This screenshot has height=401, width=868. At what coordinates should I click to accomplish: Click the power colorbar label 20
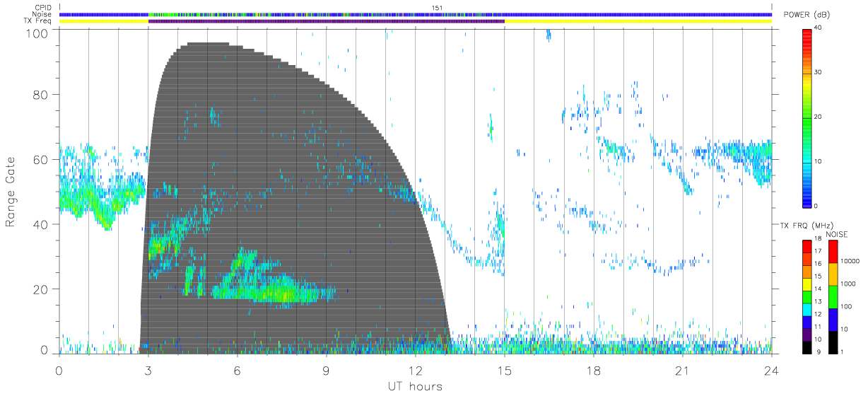819,117
